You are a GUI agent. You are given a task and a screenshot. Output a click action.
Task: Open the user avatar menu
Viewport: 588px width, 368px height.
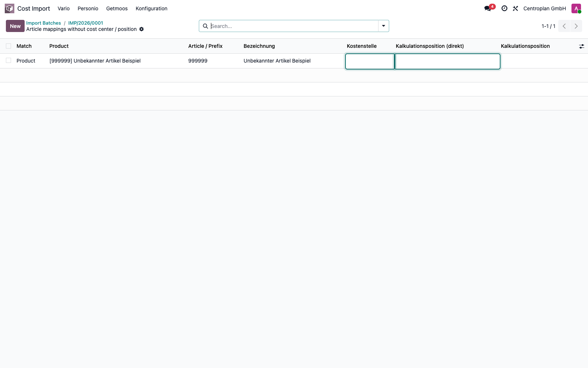pyautogui.click(x=576, y=8)
